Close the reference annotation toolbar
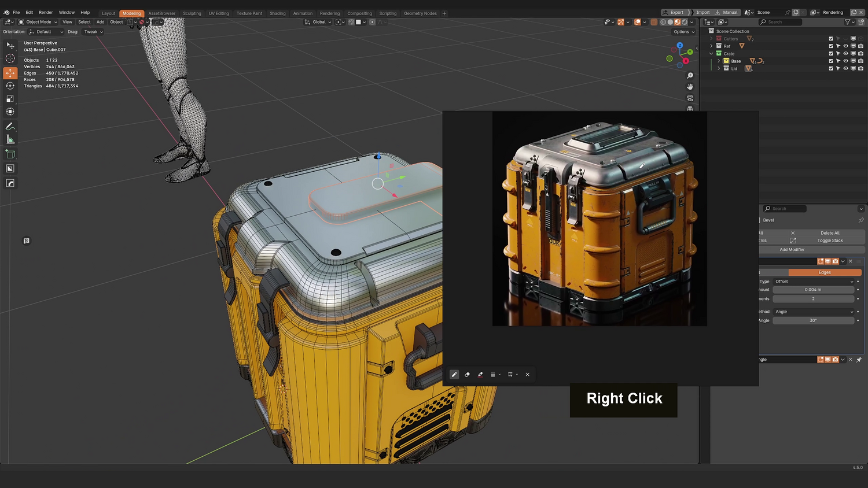This screenshot has width=868, height=488. click(528, 375)
